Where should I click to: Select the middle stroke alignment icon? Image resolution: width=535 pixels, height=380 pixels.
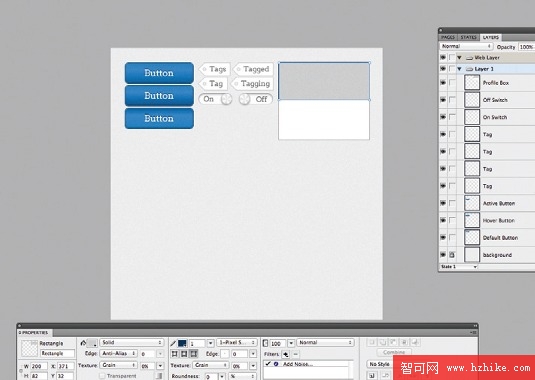point(184,354)
